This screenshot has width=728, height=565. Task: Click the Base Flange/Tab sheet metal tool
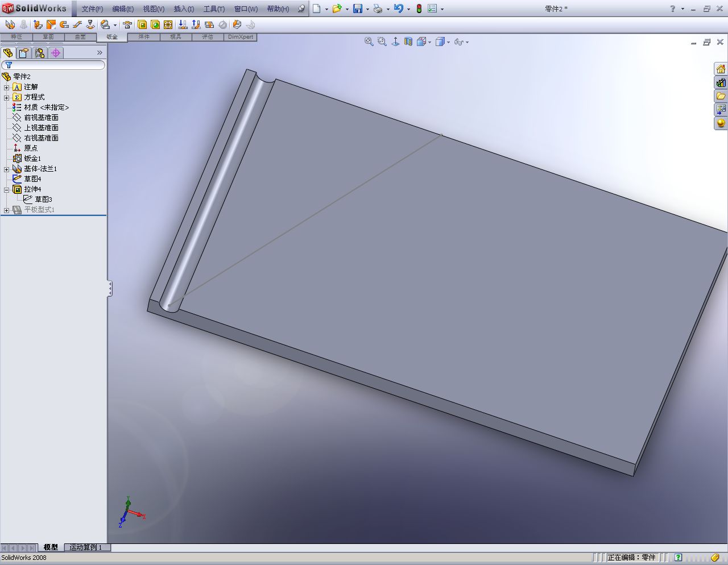point(10,24)
